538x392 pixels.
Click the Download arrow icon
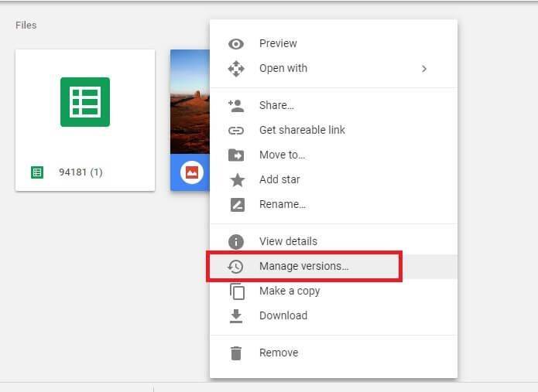click(236, 316)
